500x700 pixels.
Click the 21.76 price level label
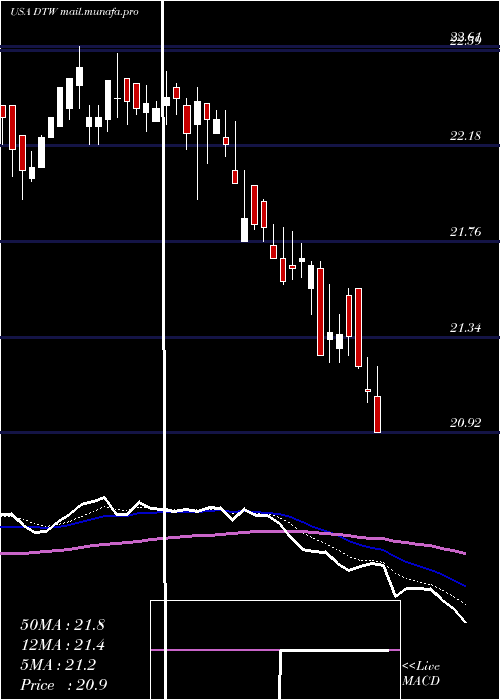tap(465, 232)
